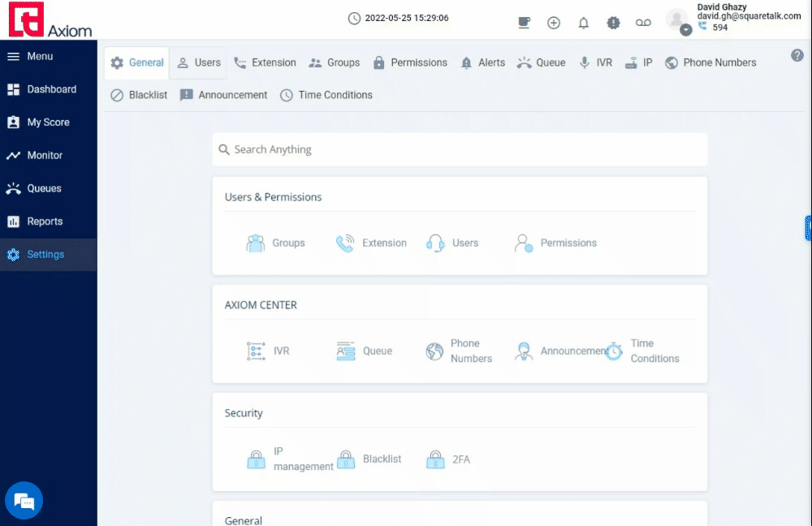812x526 pixels.
Task: Click the alert badge icon in header
Action: pyautogui.click(x=613, y=23)
